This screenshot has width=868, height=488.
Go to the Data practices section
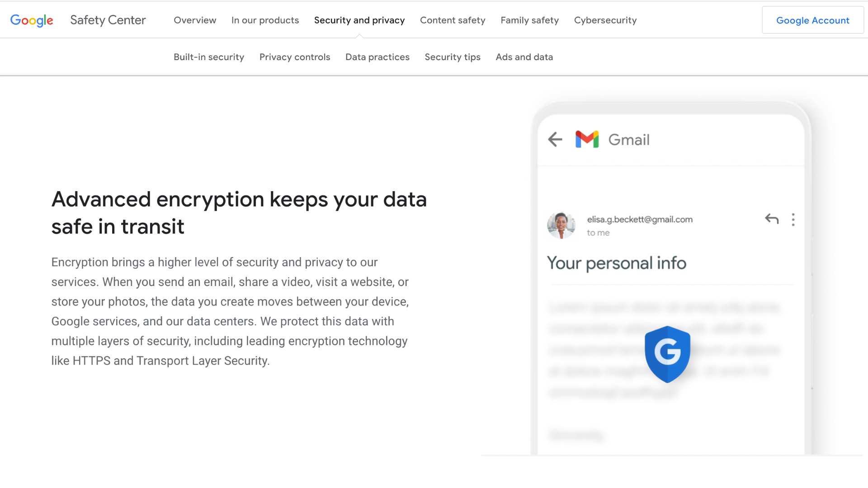coord(377,57)
